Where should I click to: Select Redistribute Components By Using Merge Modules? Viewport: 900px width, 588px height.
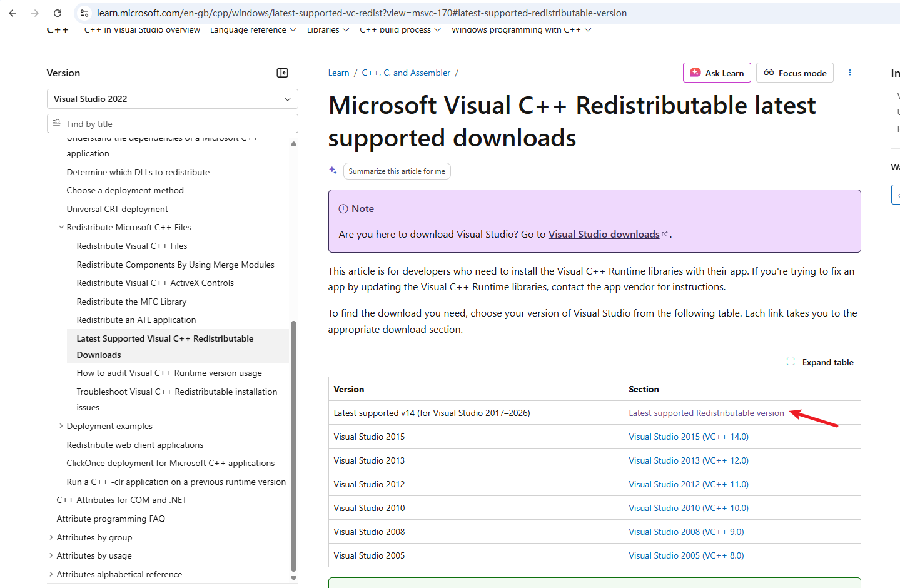(176, 265)
